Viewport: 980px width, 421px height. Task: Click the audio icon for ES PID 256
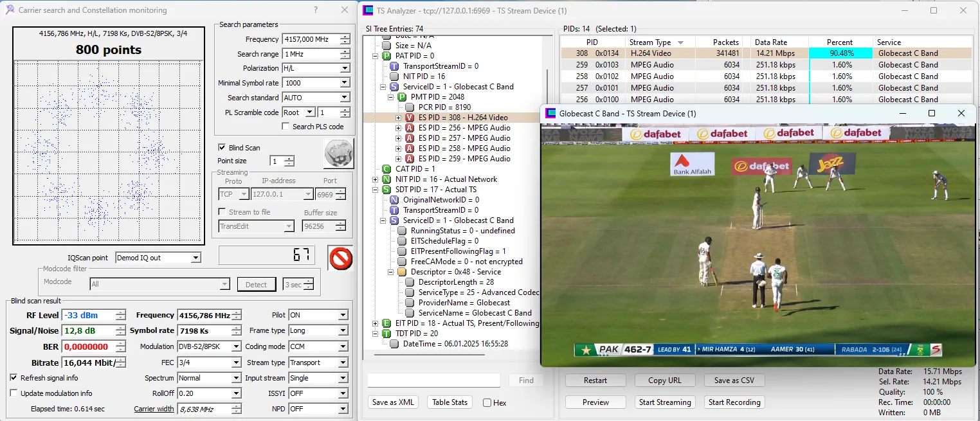click(410, 128)
